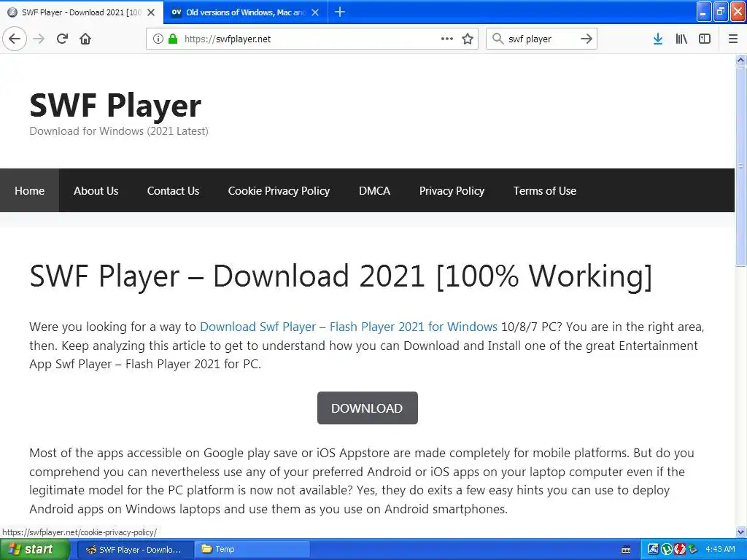Click the magnifier icon in search box

click(x=498, y=39)
